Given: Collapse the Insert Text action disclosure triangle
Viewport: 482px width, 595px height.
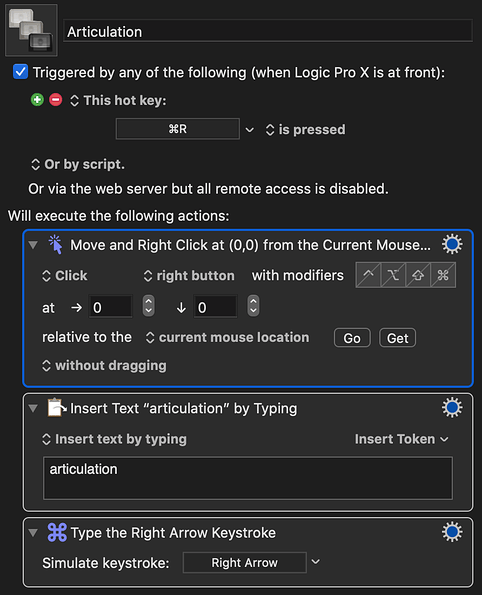Looking at the screenshot, I should [x=33, y=408].
